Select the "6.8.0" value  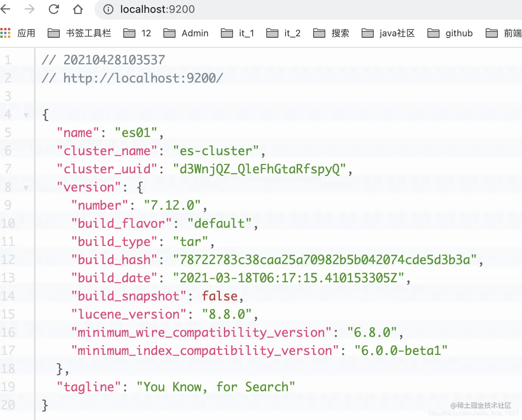[372, 333]
